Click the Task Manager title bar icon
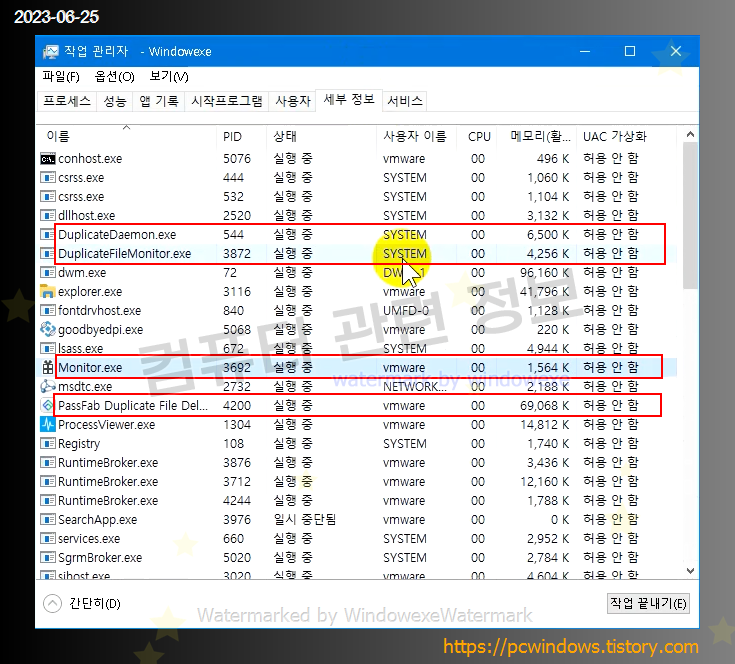The height and width of the screenshot is (664, 735). pos(51,52)
